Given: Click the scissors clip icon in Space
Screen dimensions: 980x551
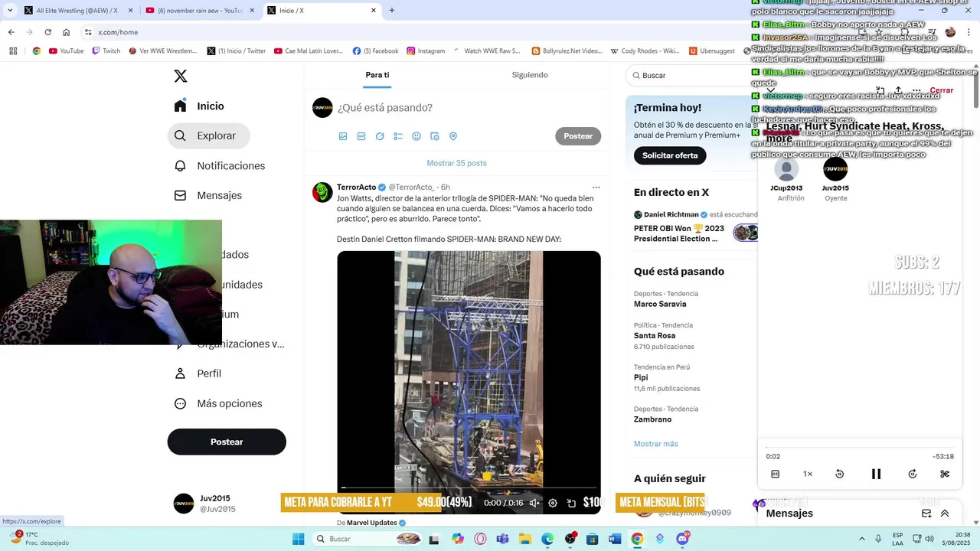Looking at the screenshot, I should (x=945, y=474).
